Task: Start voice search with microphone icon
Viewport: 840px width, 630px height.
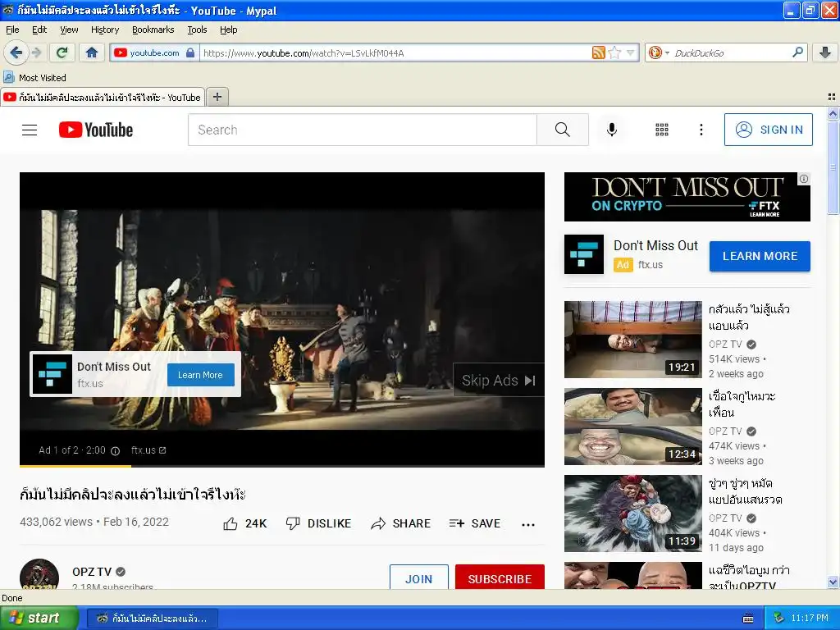Action: [x=612, y=130]
